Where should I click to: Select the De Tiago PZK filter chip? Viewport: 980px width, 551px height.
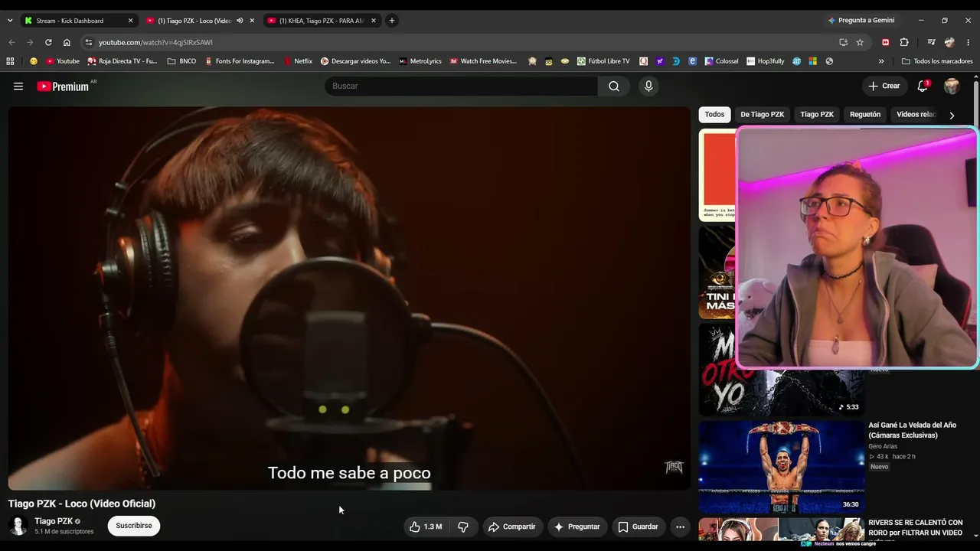click(762, 115)
